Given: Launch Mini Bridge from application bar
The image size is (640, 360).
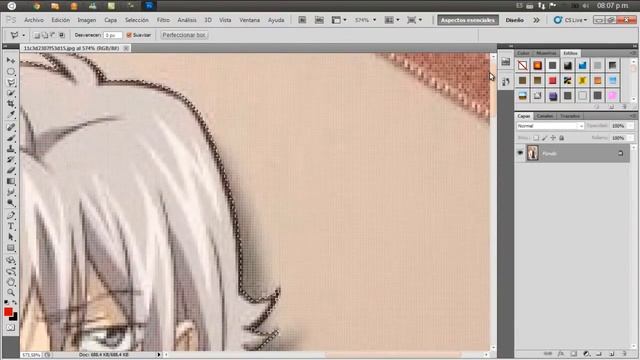Looking at the screenshot, I should (x=319, y=20).
